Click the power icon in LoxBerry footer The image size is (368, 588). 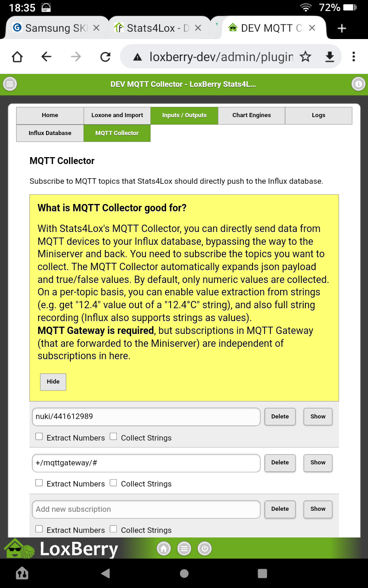coord(205,548)
